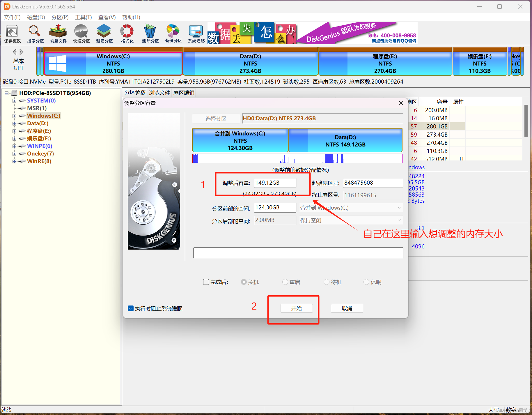
Task: Expand the SYSTEM(0) tree node
Action: 14,101
